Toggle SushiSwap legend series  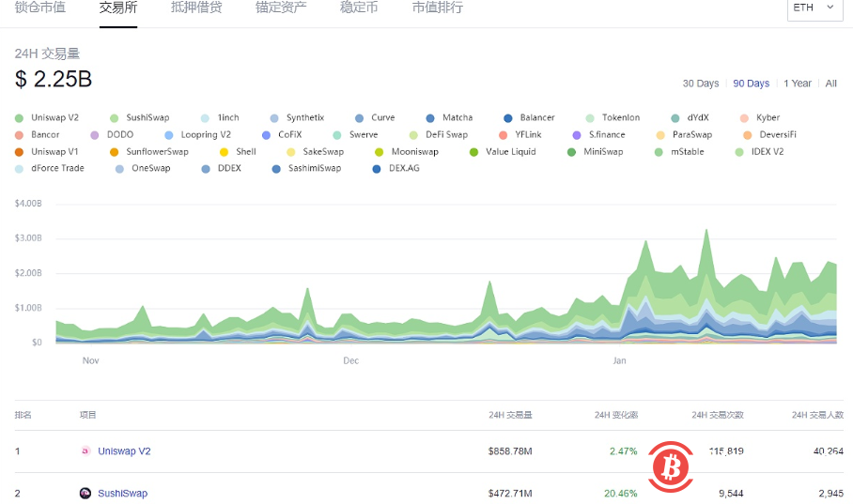(x=140, y=117)
